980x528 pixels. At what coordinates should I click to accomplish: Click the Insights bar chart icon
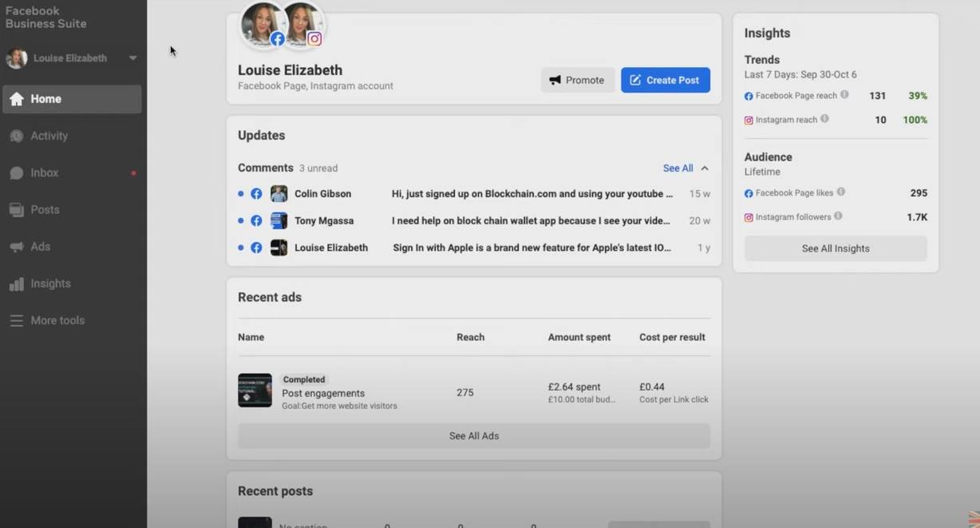pyautogui.click(x=17, y=284)
